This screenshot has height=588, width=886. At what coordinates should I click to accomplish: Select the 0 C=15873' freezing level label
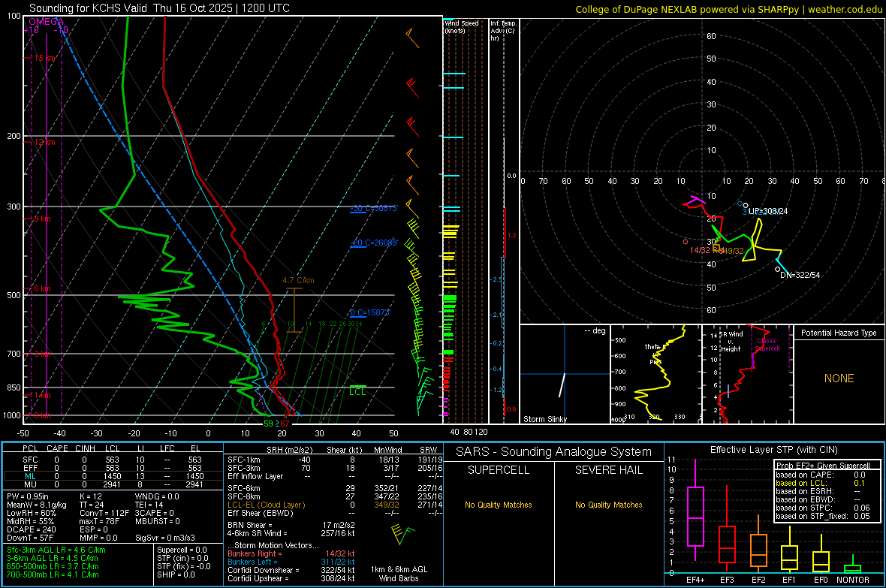click(x=369, y=312)
